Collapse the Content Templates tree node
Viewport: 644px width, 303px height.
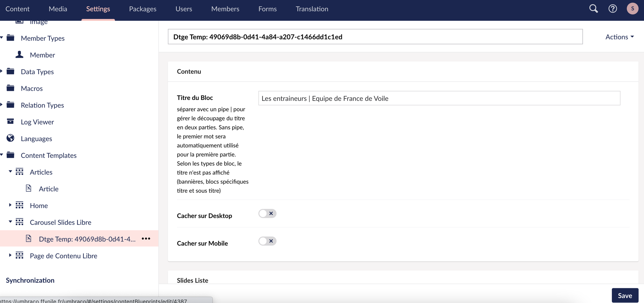coord(2,155)
